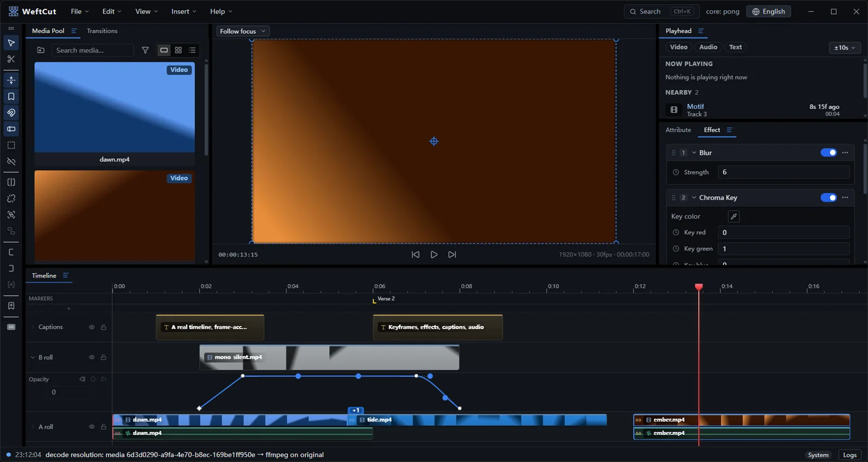Open the Logs button in status bar
This screenshot has height=462, width=868.
850,455
